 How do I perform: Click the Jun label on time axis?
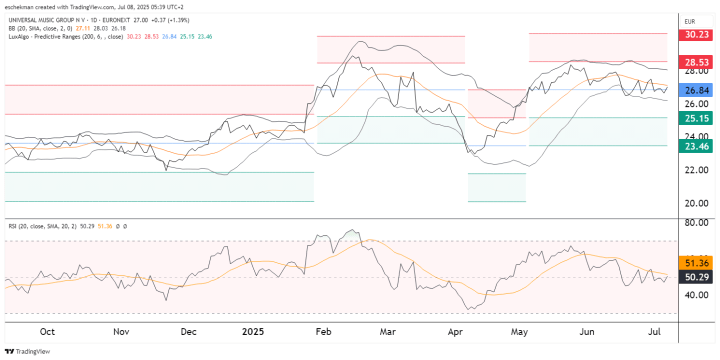(587, 332)
